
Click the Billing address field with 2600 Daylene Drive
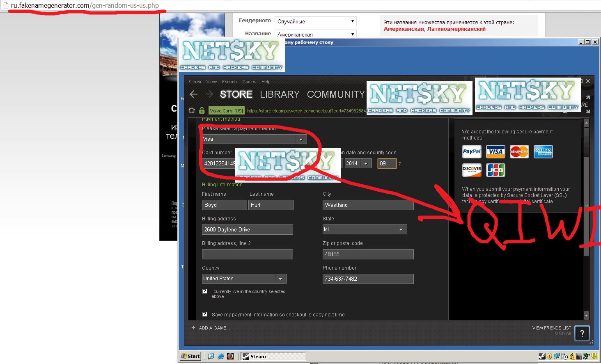click(x=247, y=229)
